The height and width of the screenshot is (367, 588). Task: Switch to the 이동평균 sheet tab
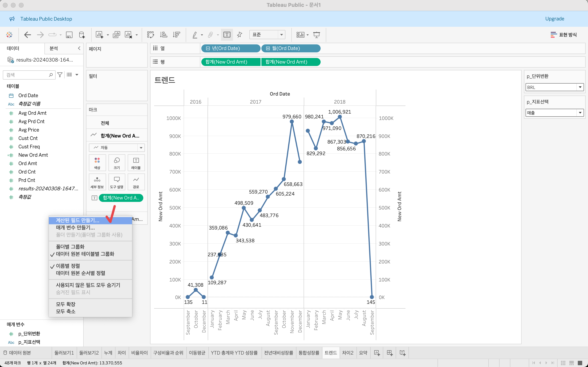[197, 353]
